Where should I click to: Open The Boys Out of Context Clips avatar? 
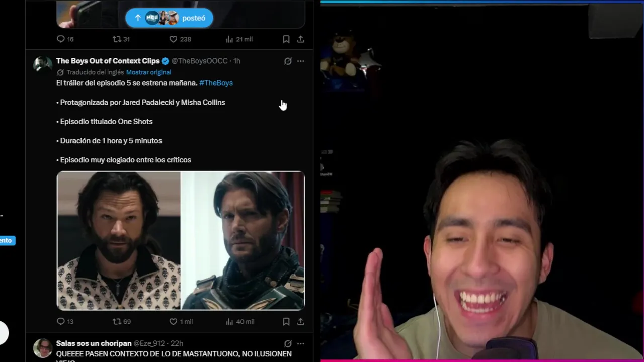(x=43, y=64)
